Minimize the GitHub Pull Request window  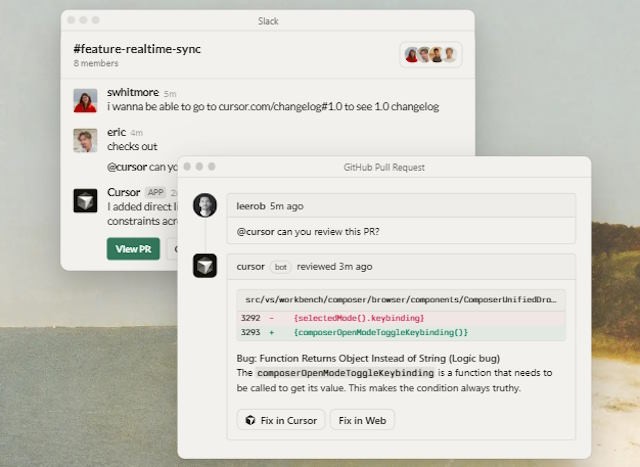pyautogui.click(x=199, y=167)
